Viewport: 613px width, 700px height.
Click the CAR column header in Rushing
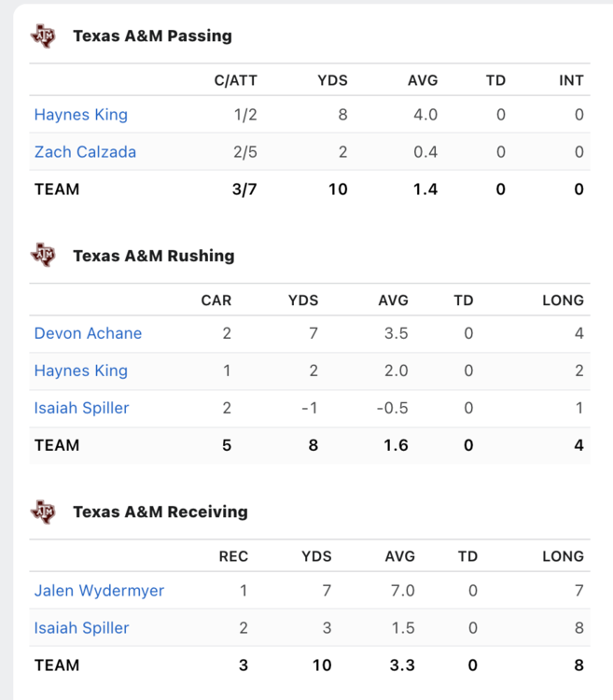pos(216,301)
